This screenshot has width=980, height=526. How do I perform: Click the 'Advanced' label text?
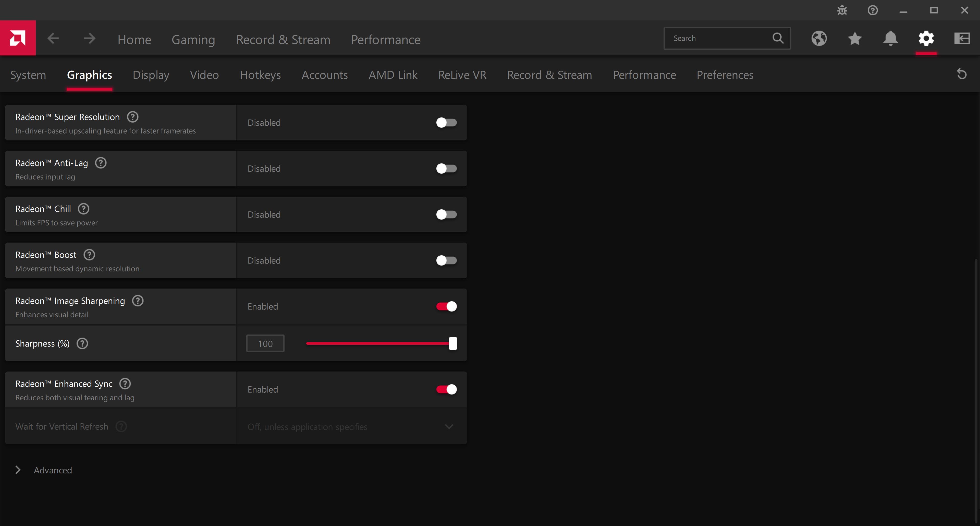53,470
